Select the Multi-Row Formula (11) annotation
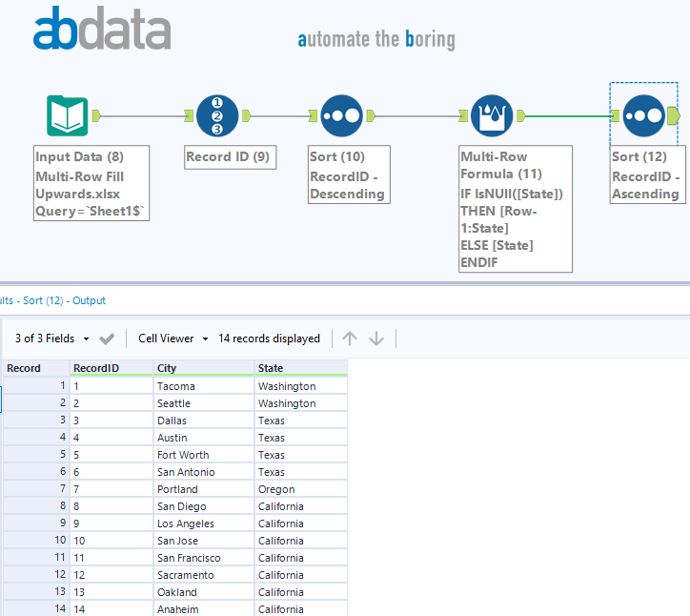This screenshot has width=690, height=616. 516,209
